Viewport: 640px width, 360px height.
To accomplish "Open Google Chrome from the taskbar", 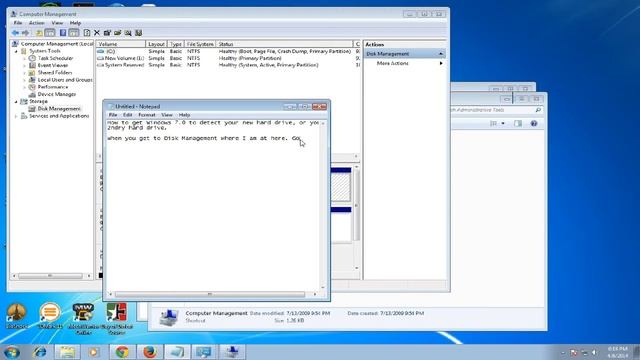I will 122,352.
